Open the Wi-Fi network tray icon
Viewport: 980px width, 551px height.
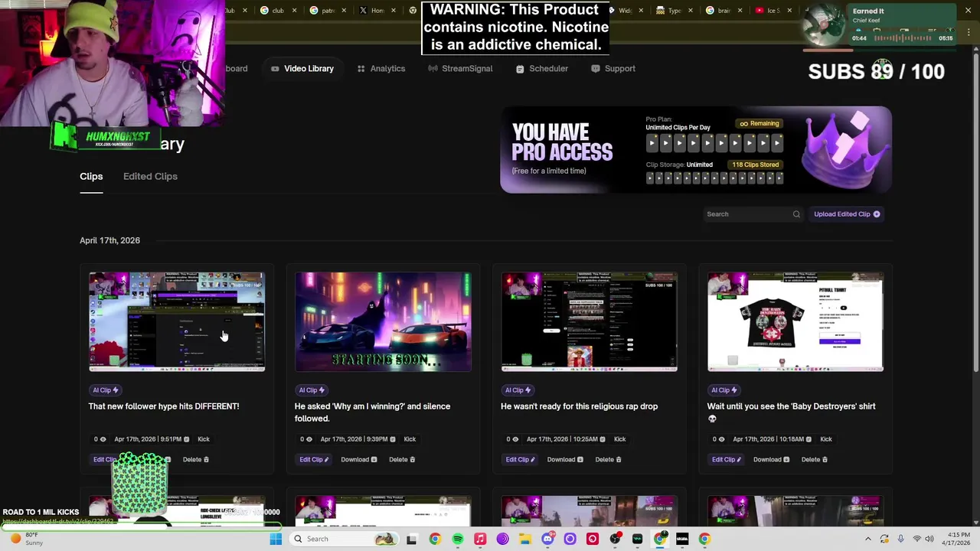coord(916,539)
